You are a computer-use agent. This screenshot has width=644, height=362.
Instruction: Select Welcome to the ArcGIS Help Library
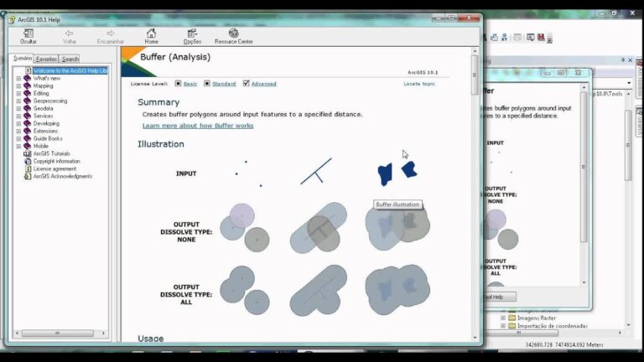pyautogui.click(x=70, y=70)
